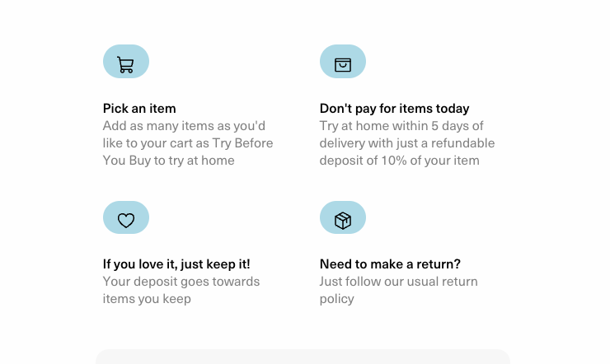Click the word "policy" under return heading
Image resolution: width=610 pixels, height=364 pixels.
336,299
